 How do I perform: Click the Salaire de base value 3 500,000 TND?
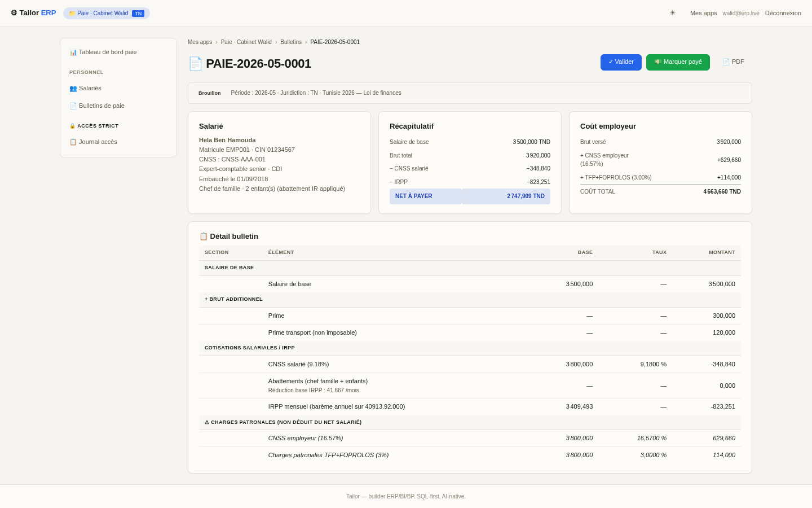pos(532,142)
